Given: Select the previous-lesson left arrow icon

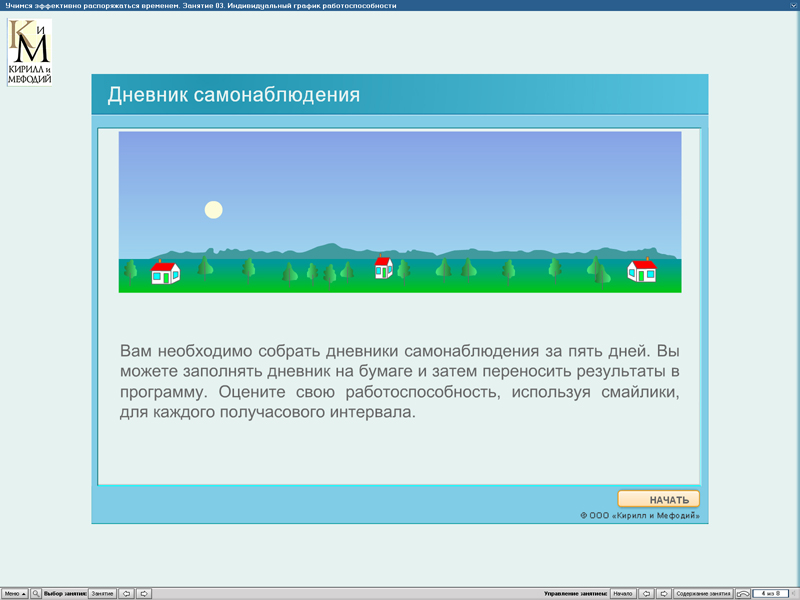Looking at the screenshot, I should coord(126,592).
